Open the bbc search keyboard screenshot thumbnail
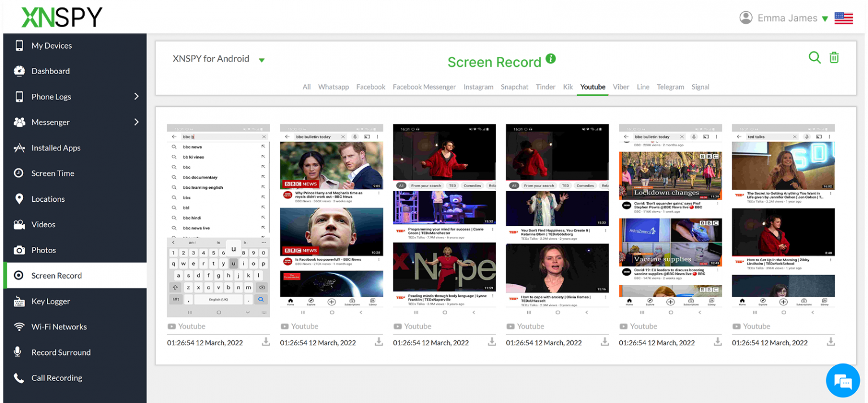The image size is (868, 403). tap(219, 220)
